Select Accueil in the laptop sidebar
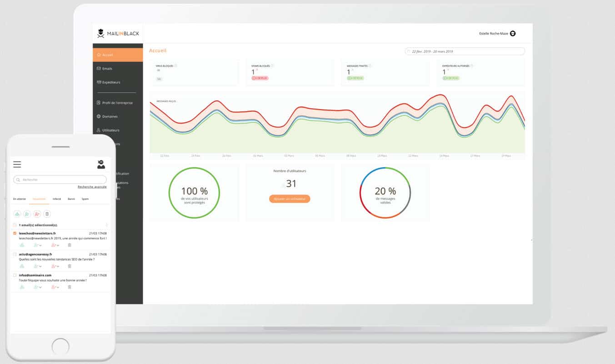The width and height of the screenshot is (615, 364). tap(118, 55)
